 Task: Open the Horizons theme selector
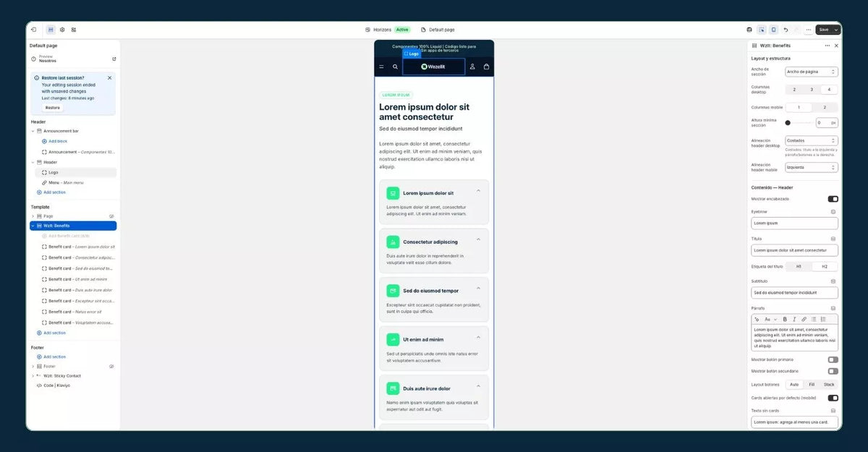pos(388,30)
